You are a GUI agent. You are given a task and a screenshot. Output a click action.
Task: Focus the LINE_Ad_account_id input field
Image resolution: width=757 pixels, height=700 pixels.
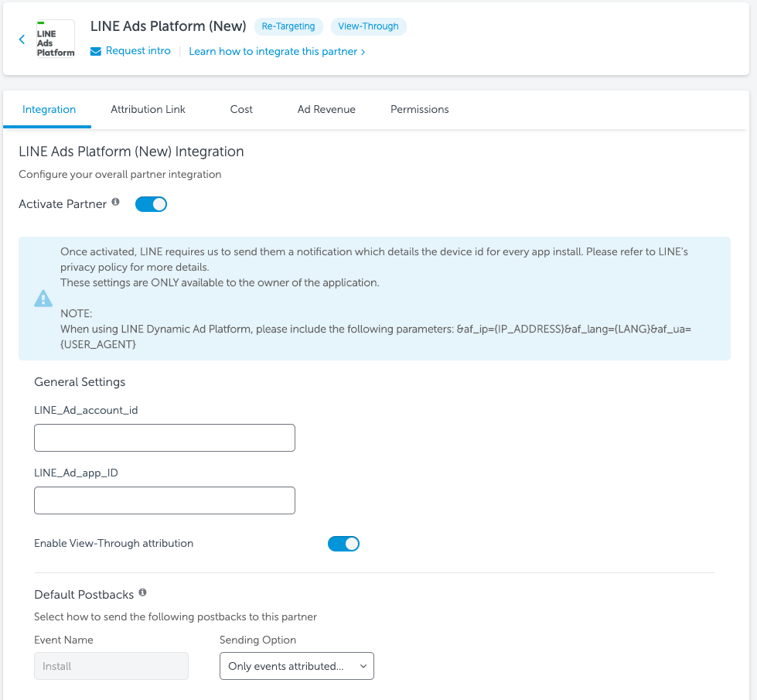point(165,438)
